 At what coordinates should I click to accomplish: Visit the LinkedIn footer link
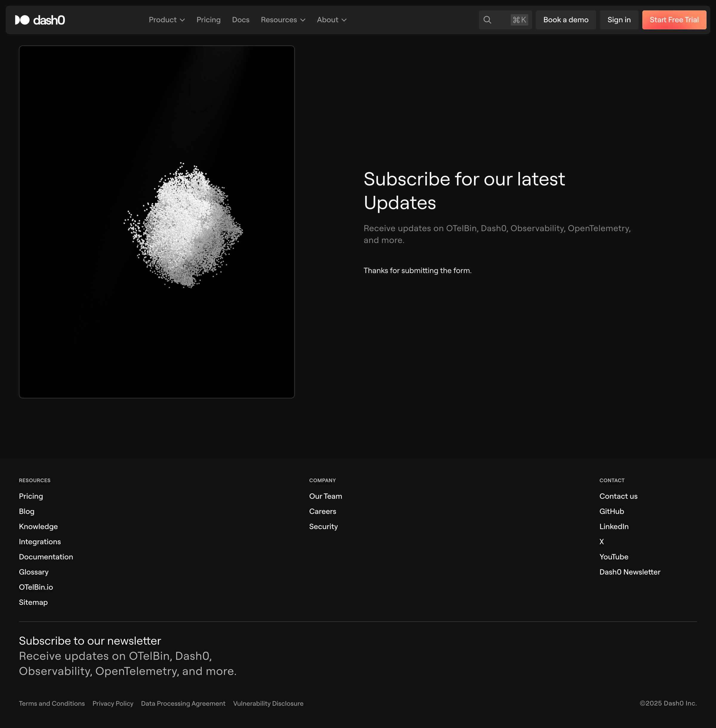click(614, 526)
